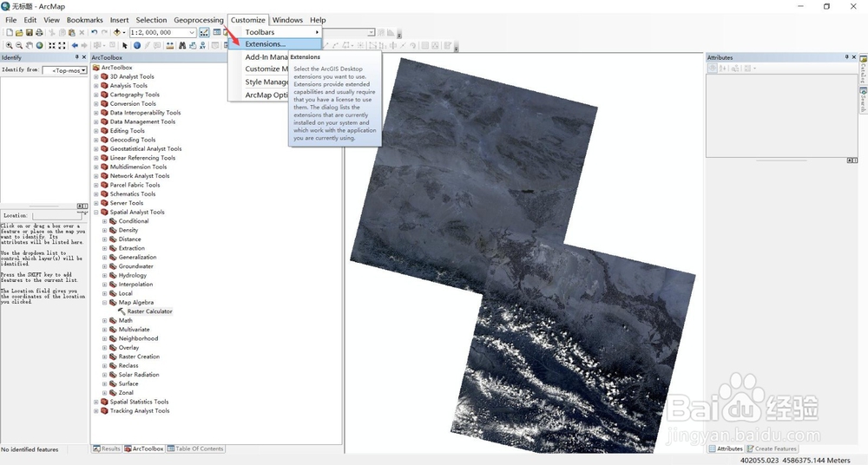Click the coordinates readout in status bar
Image resolution: width=868 pixels, height=465 pixels.
pos(795,460)
